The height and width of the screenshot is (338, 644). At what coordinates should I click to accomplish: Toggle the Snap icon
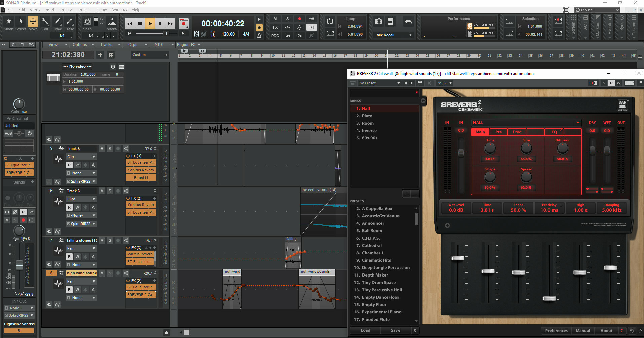tap(87, 21)
